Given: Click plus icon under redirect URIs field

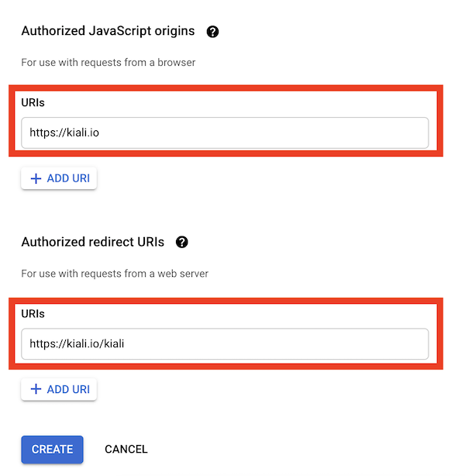Looking at the screenshot, I should pyautogui.click(x=35, y=389).
